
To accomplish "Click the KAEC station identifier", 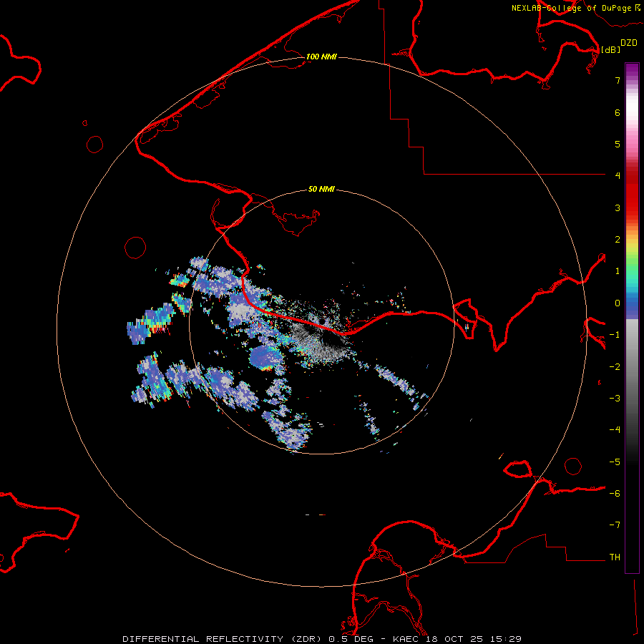I will (406, 639).
